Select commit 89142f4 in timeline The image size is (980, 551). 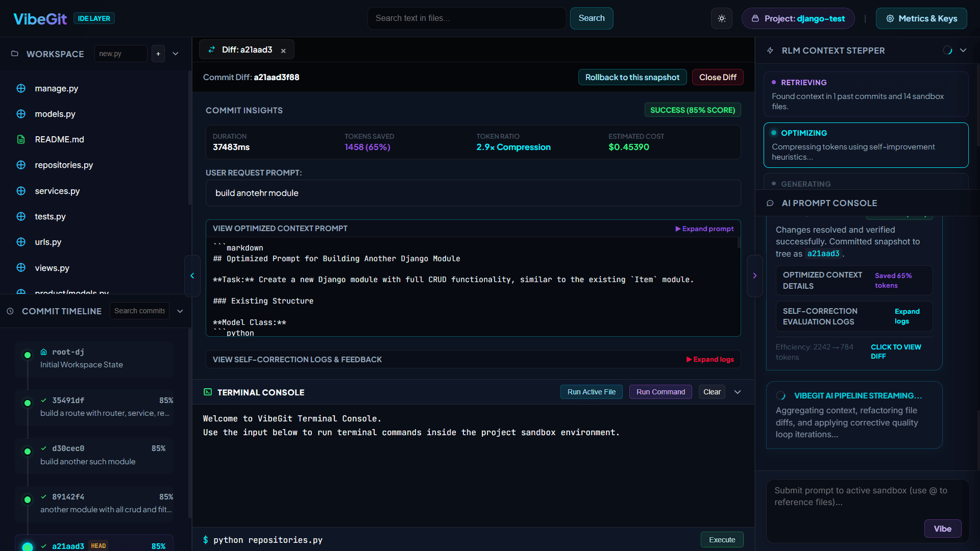(94, 504)
